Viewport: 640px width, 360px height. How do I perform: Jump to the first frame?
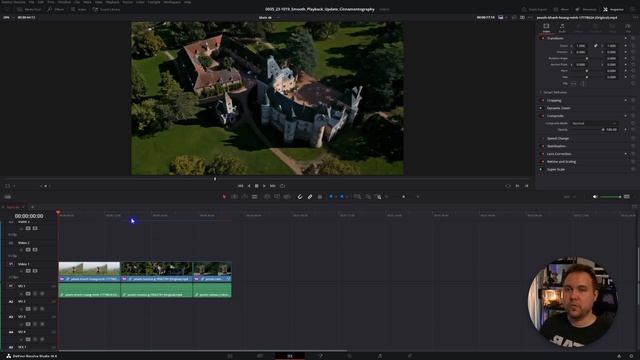[x=240, y=186]
